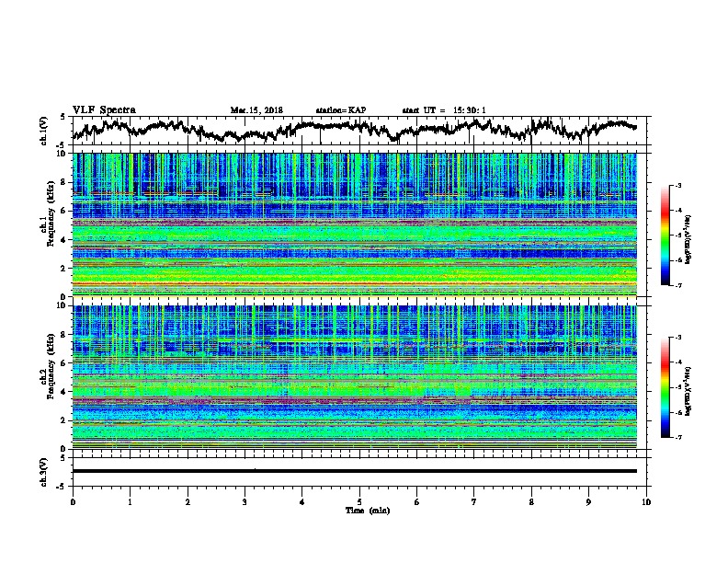This screenshot has height=563, width=728.
Task: Click inside the ch.2 spectrogram panel
Action: pos(354,377)
